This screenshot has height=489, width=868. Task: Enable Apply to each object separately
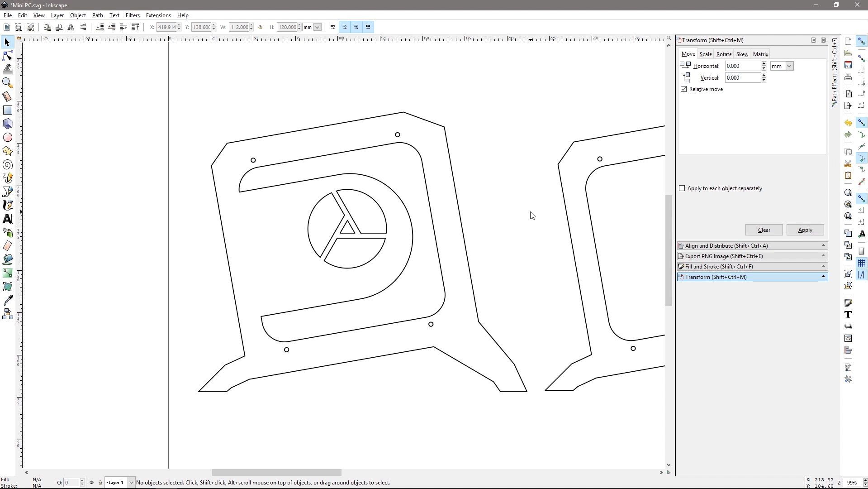[x=682, y=188]
